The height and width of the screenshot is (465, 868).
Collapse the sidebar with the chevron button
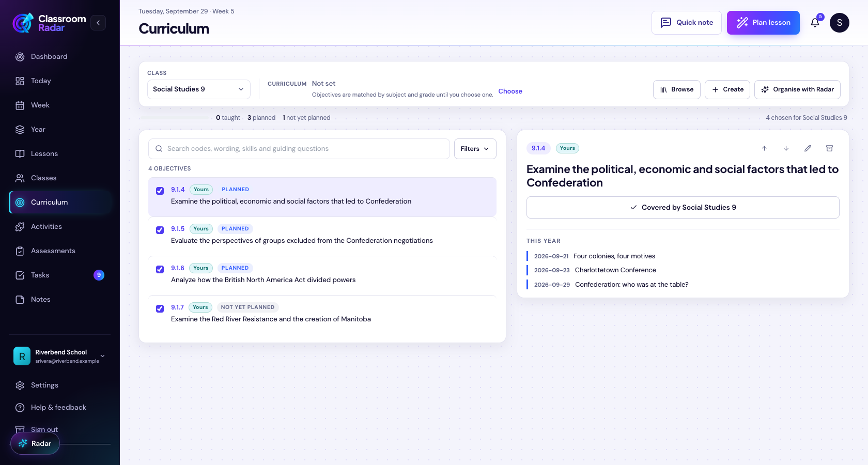[98, 23]
